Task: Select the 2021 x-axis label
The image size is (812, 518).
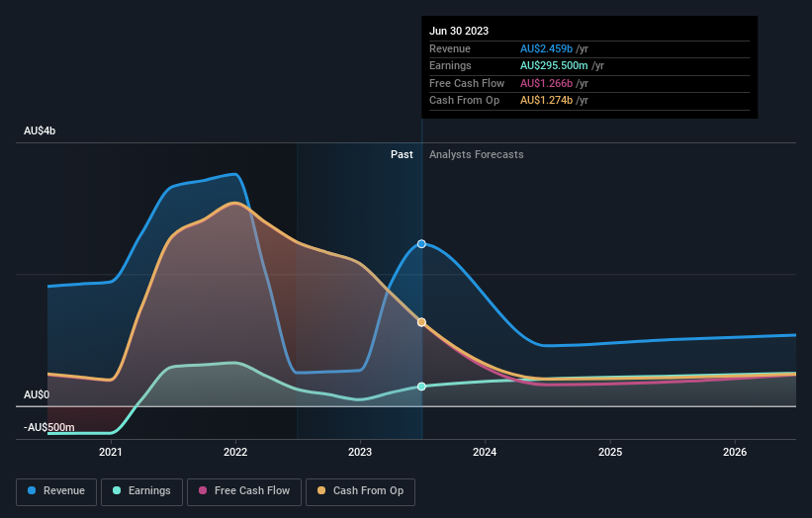Action: (x=111, y=453)
